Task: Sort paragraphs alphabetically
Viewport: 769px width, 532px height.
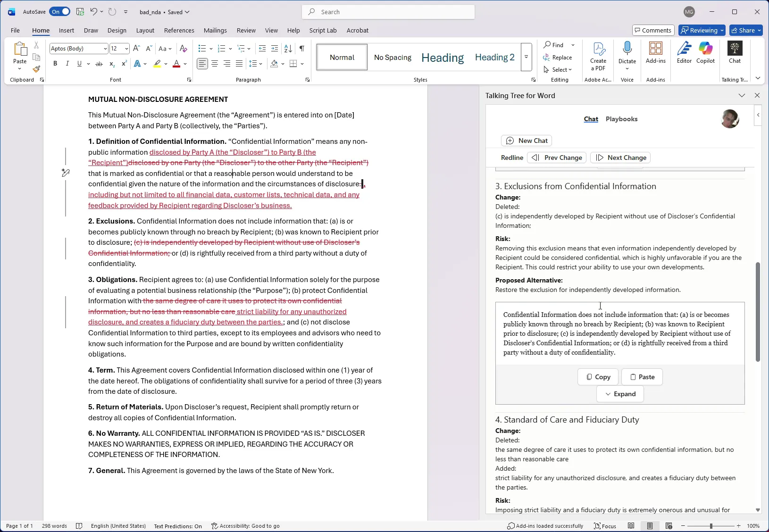Action: click(x=288, y=49)
